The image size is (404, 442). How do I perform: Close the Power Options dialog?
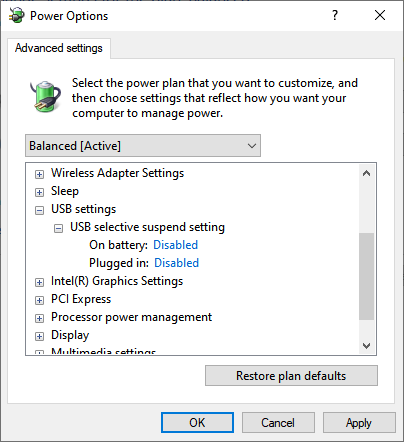380,15
